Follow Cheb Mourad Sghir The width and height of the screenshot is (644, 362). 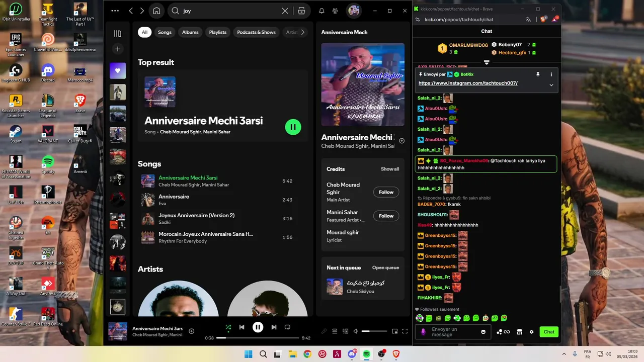pyautogui.click(x=386, y=192)
